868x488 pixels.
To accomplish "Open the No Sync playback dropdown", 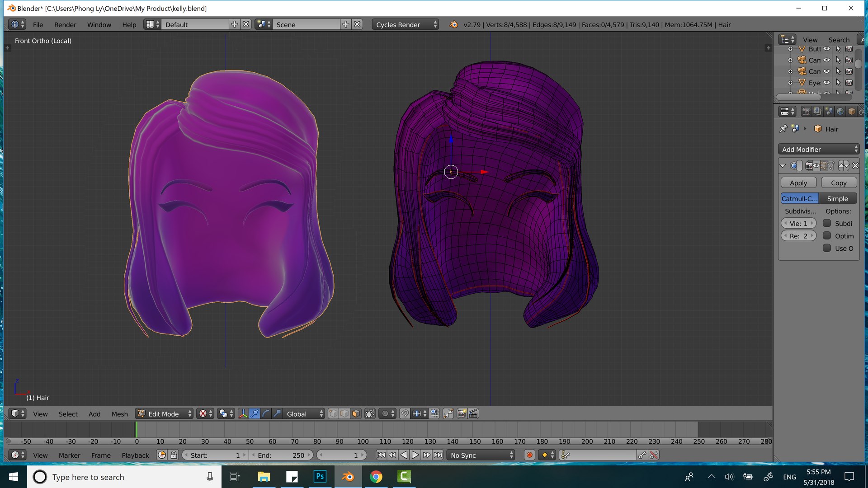I will [x=481, y=455].
